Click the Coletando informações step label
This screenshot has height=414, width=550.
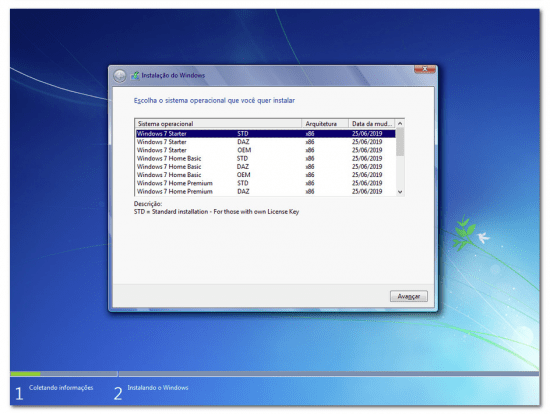(61, 388)
